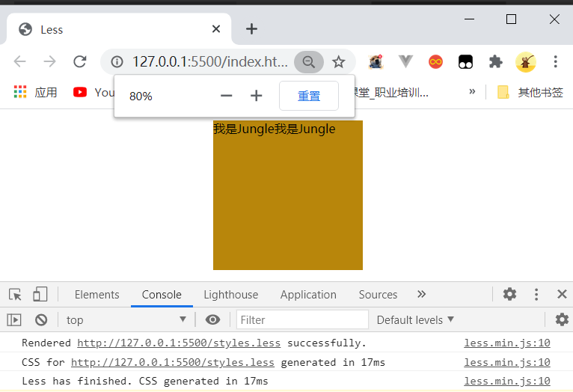Viewport: 573px width, 392px height.
Task: Click the browser back arrow
Action: click(19, 61)
